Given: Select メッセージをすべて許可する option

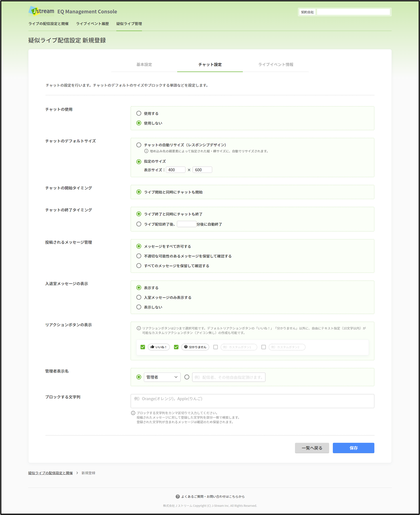Looking at the screenshot, I should [x=139, y=246].
